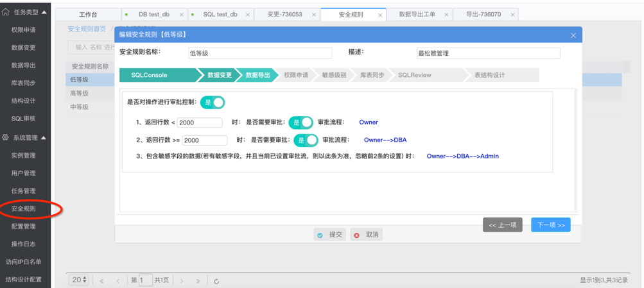Click the home icon beside 任务类型
Viewport: 644px width, 288px height.
pos(5,12)
